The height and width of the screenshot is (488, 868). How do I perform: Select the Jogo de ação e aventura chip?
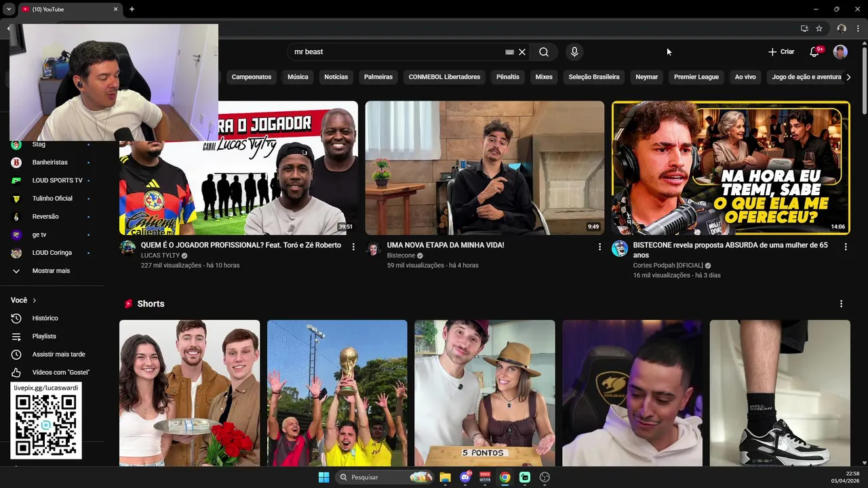(x=806, y=77)
